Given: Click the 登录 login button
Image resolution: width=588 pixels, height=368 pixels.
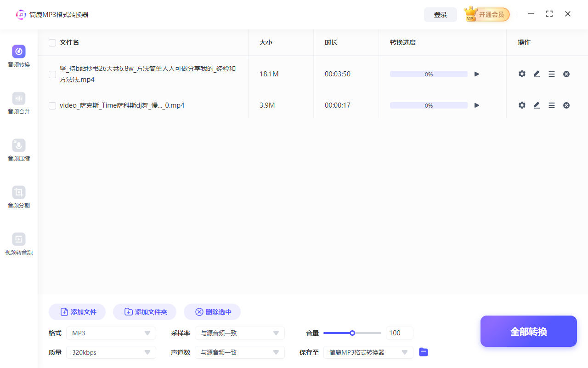Looking at the screenshot, I should tap(440, 14).
